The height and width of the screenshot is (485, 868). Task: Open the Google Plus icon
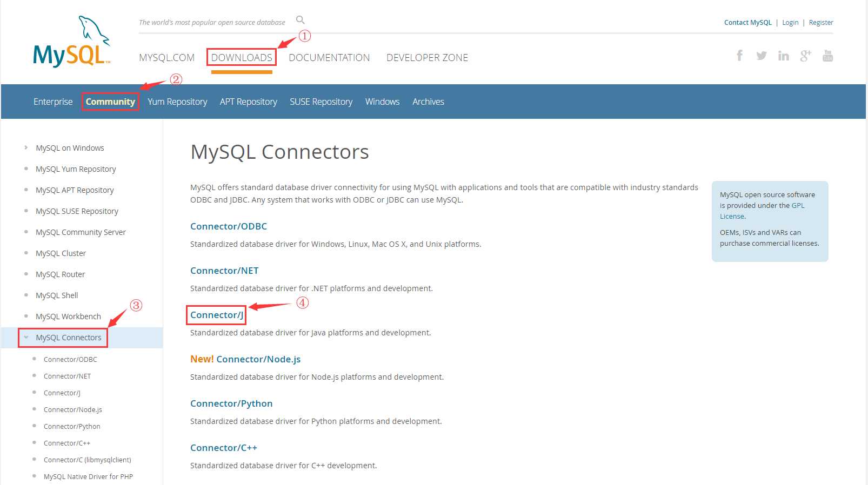coord(805,55)
